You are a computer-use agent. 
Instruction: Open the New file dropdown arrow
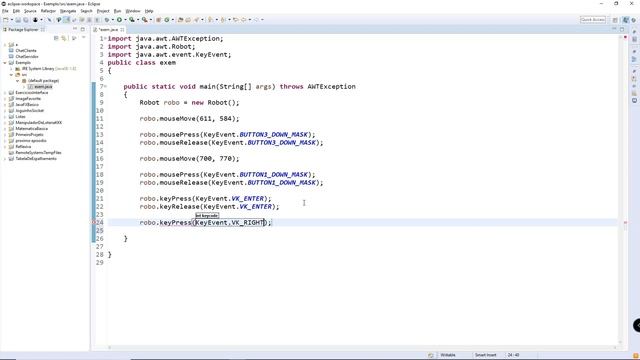[11, 20]
